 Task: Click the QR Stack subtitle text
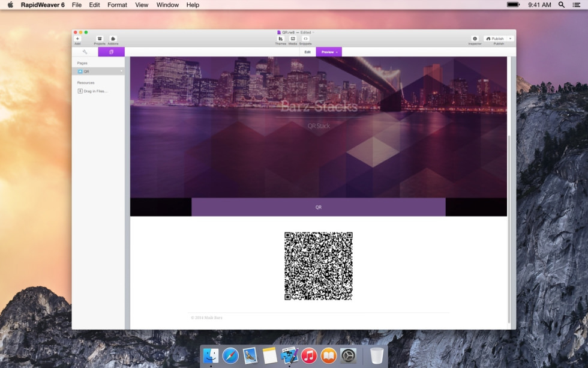pyautogui.click(x=319, y=126)
